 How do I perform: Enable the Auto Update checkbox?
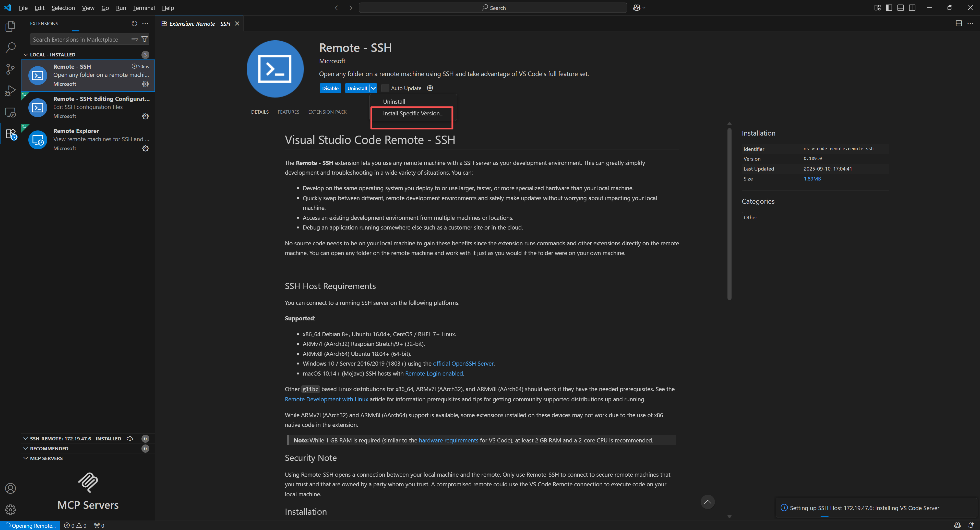(385, 88)
